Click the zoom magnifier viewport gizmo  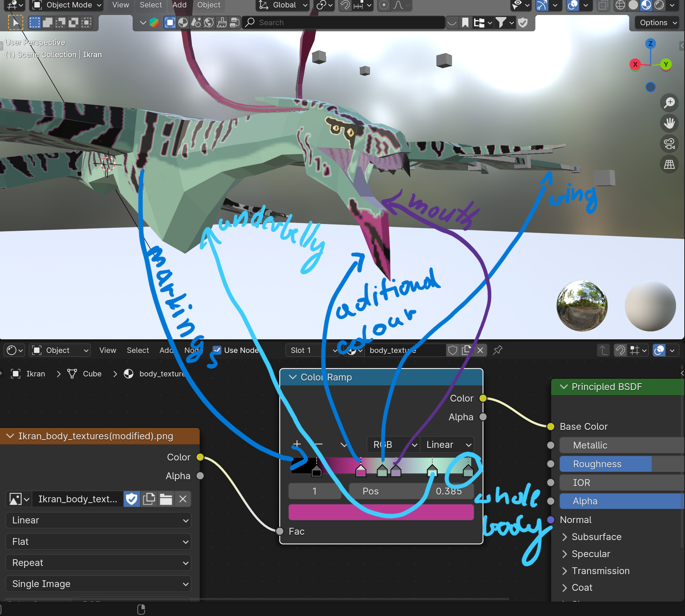(x=669, y=102)
